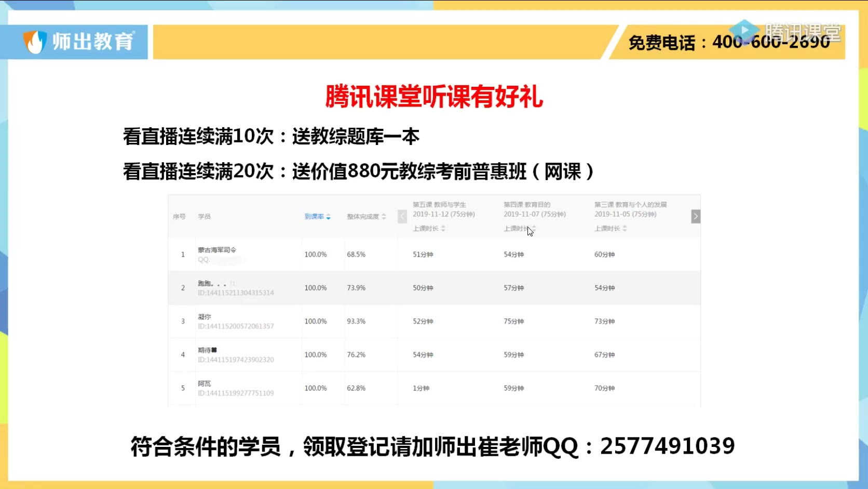Sort by 到课率 using its sort arrows

point(329,217)
